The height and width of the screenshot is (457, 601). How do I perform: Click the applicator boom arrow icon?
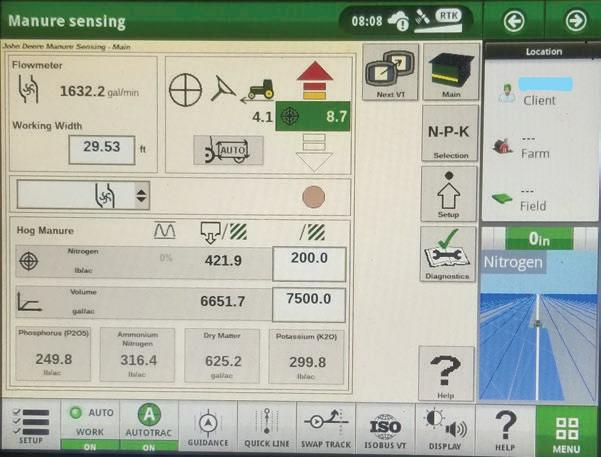(x=223, y=88)
